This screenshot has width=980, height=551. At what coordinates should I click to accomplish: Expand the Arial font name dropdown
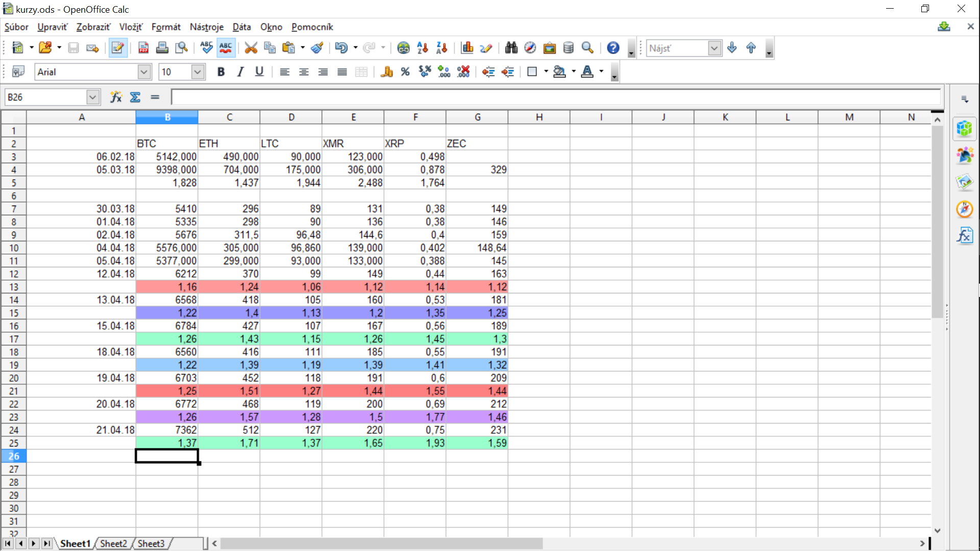click(144, 72)
